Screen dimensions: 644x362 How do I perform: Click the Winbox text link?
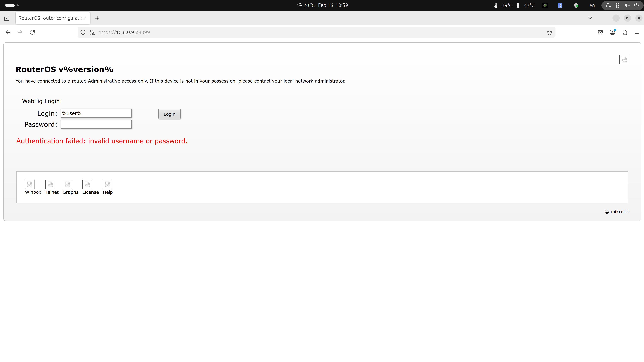[x=33, y=192]
